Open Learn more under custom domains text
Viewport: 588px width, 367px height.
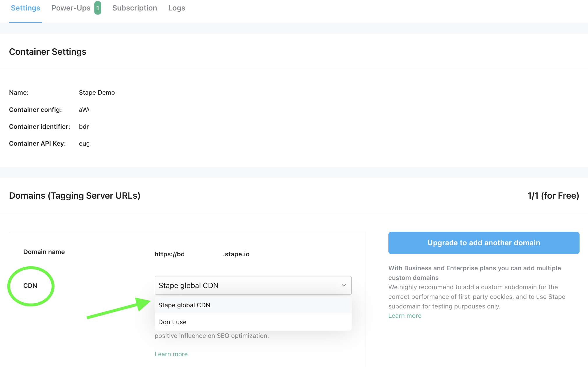click(x=405, y=316)
